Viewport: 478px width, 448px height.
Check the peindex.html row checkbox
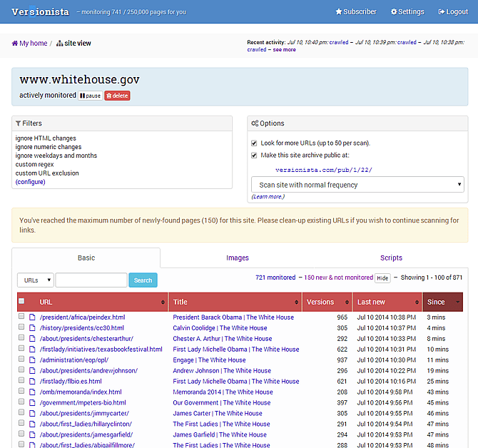tap(21, 316)
